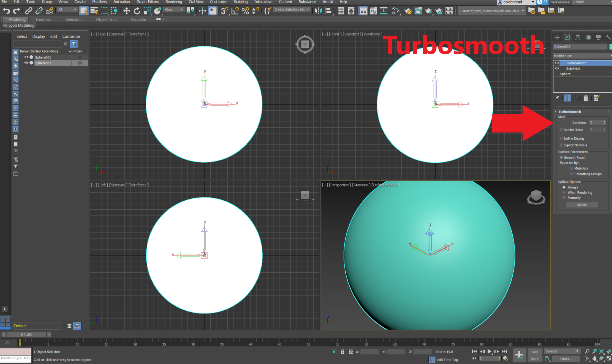The height and width of the screenshot is (364, 612).
Task: Open the Curve Editor from the toolbar
Action: (x=373, y=11)
